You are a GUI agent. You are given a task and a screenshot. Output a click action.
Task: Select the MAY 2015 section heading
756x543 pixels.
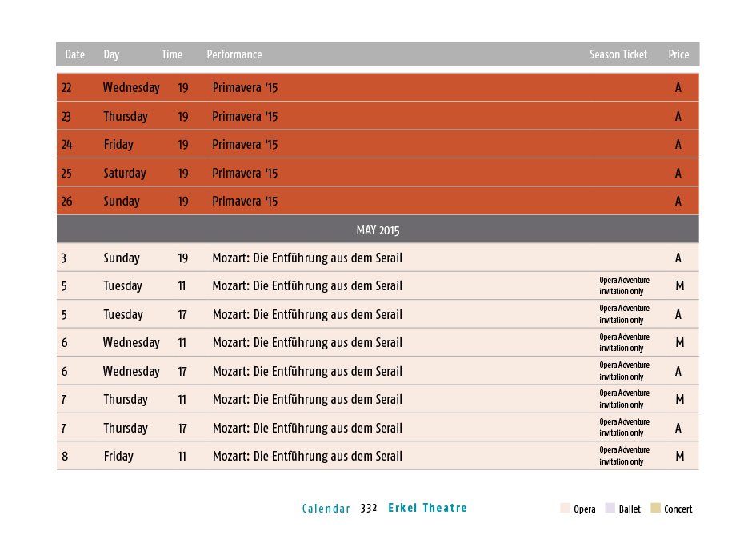(x=378, y=230)
